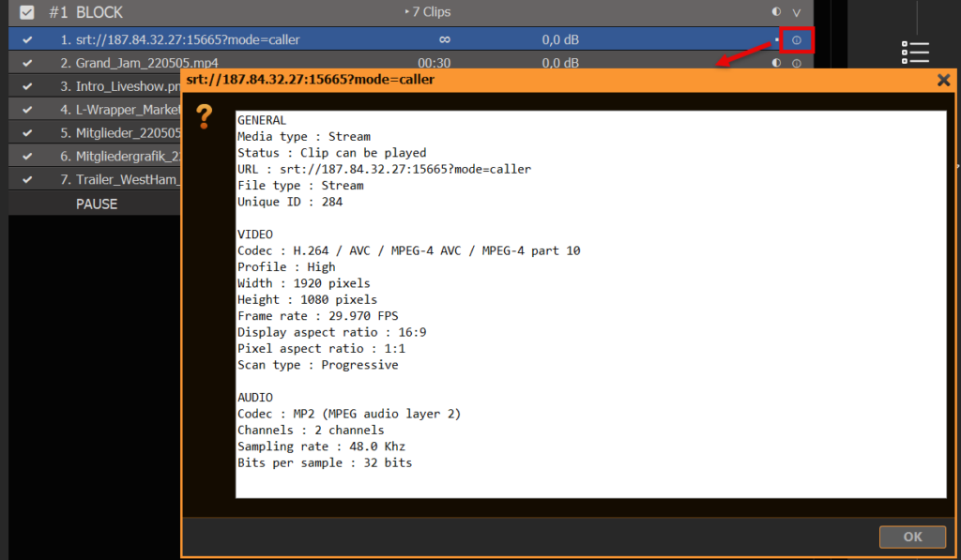The width and height of the screenshot is (961, 560).
Task: Click the half-moon icon on the Grand_Jam clip row
Action: click(776, 63)
